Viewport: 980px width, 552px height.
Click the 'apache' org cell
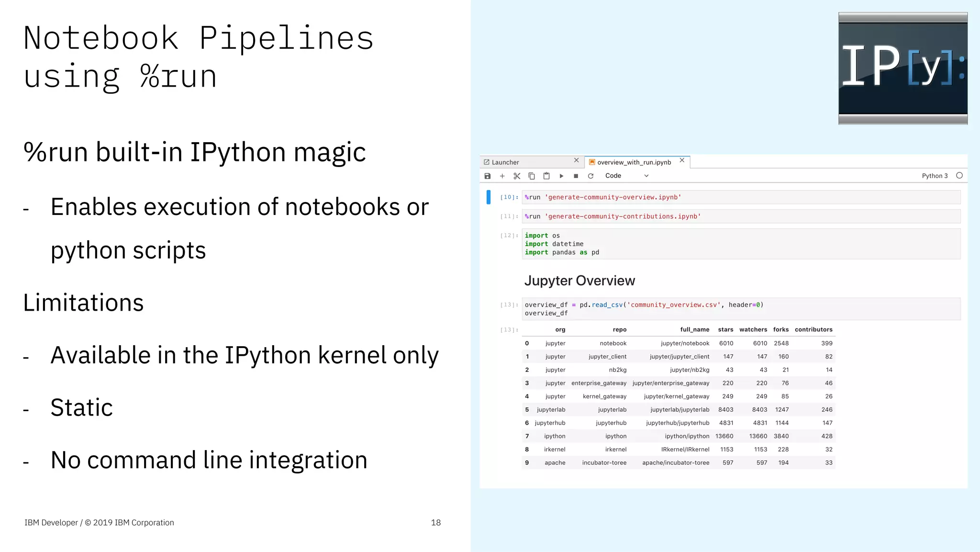(x=555, y=462)
